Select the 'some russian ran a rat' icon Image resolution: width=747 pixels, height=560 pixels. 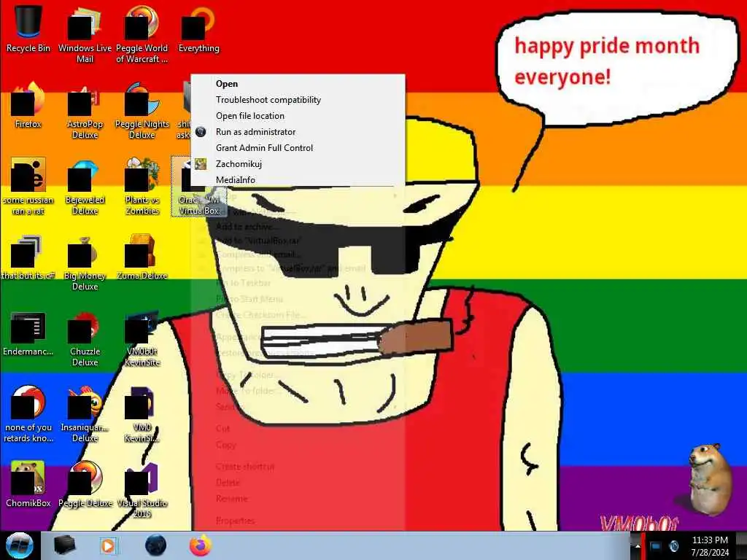point(28,187)
